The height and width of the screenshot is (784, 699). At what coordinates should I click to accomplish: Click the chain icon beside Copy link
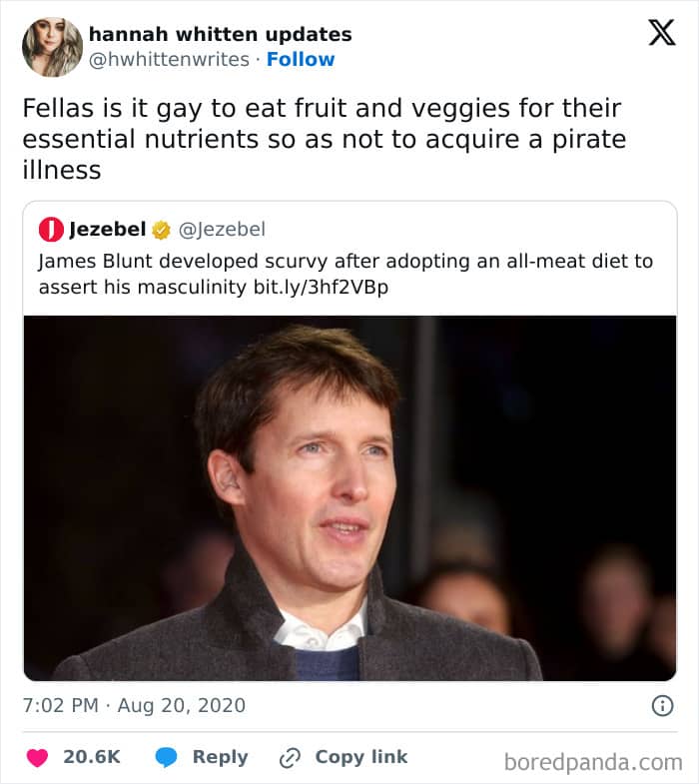tap(291, 757)
